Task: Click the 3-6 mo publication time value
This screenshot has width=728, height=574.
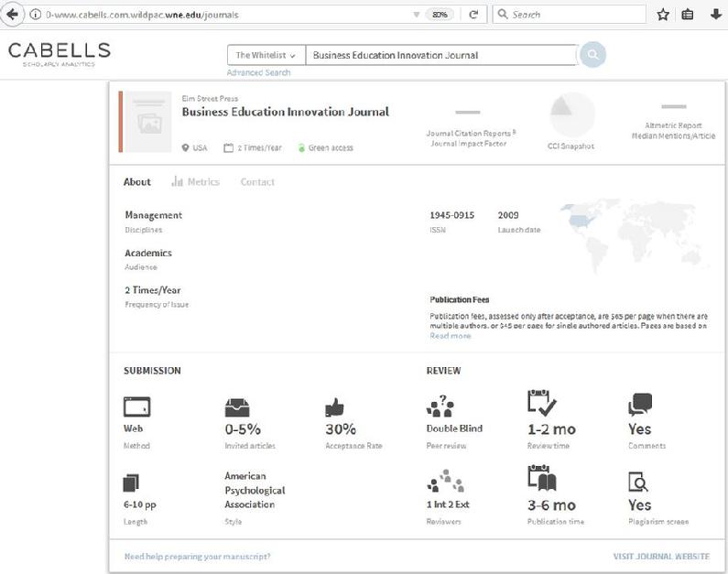Action: (x=551, y=504)
